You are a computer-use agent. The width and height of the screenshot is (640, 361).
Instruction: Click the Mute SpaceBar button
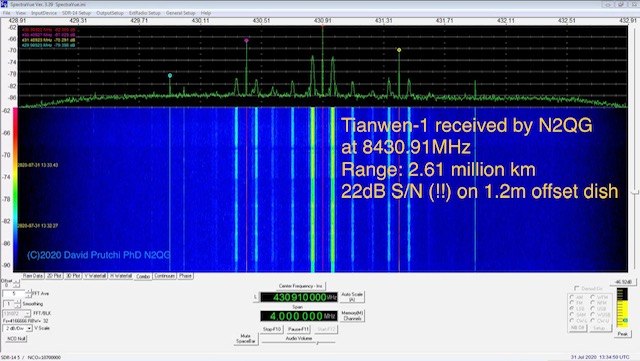(245, 339)
